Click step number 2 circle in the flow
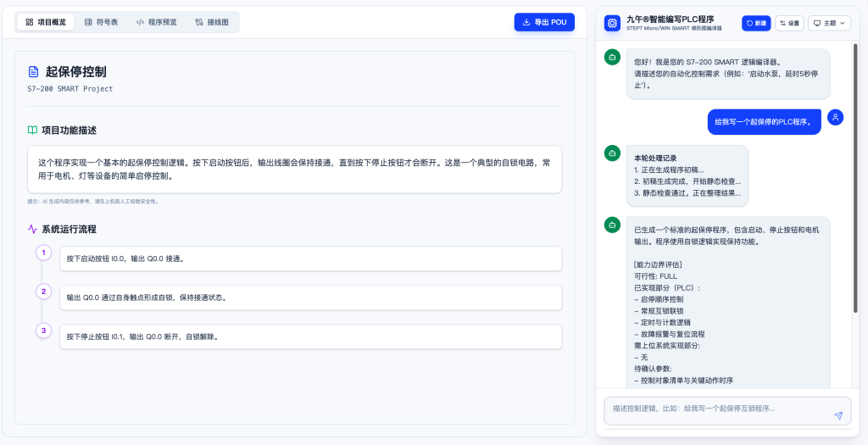This screenshot has height=445, width=868. 43,292
